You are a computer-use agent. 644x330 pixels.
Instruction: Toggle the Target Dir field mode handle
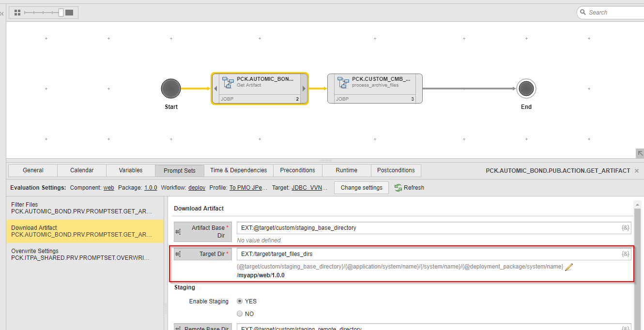(178, 254)
